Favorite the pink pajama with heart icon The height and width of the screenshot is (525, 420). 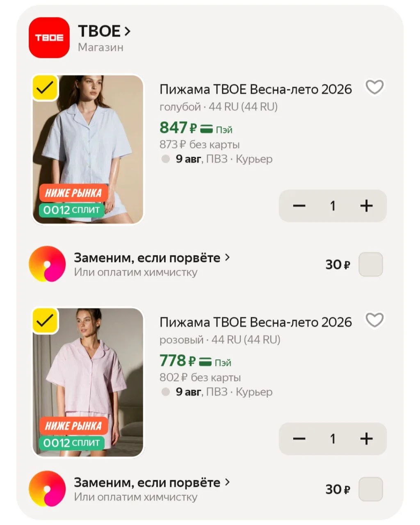click(x=374, y=320)
